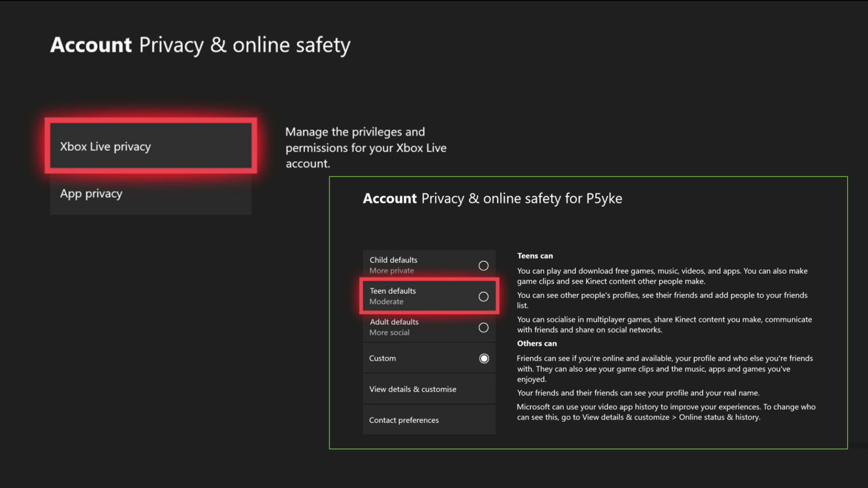Viewport: 868px width, 488px height.
Task: Click the 'Friends can see if you're online' paragraph
Action: click(665, 369)
